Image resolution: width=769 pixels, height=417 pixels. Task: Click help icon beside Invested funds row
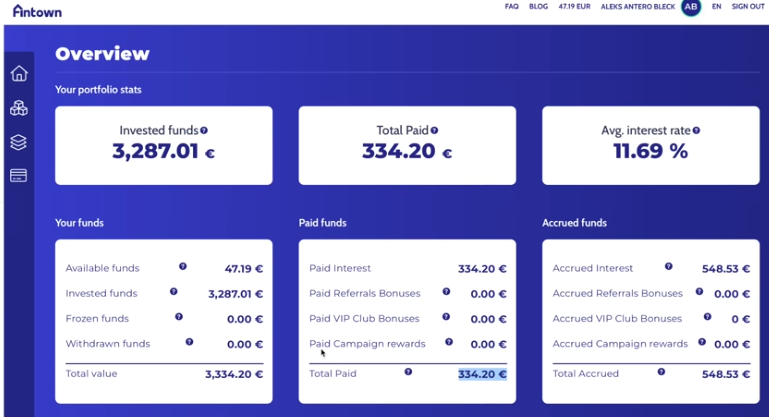pos(174,291)
